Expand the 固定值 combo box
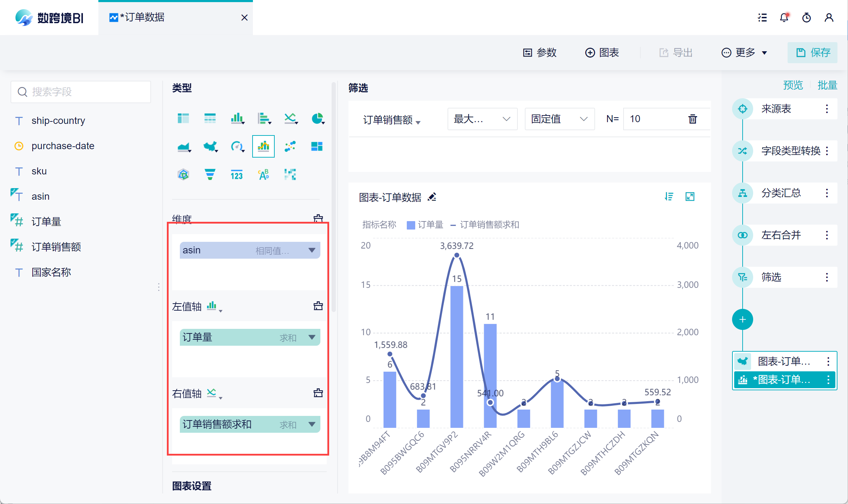Screen dimensions: 848x504 click(559, 119)
